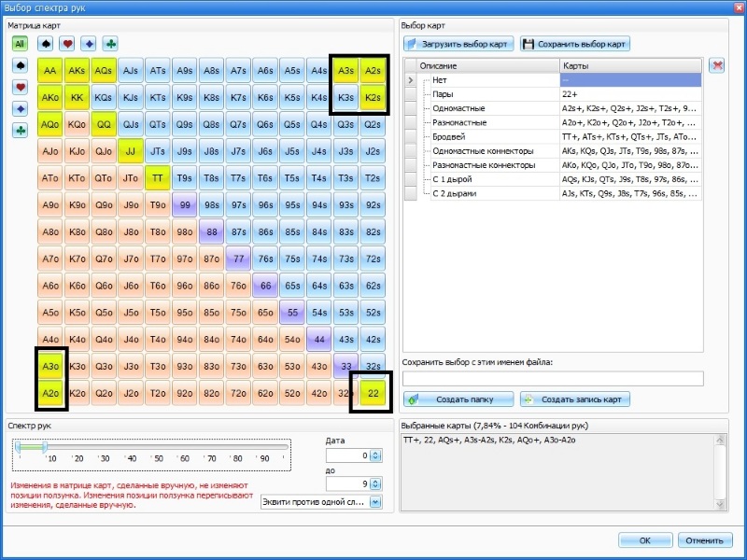The image size is (747, 560).
Task: Click the до value stepper arrows
Action: (375, 484)
